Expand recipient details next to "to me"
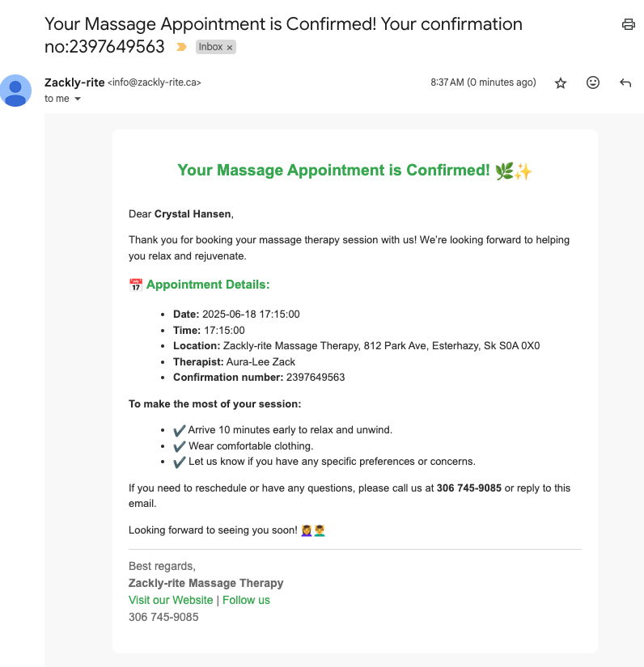Viewport: 644px width, 667px height. tap(78, 99)
